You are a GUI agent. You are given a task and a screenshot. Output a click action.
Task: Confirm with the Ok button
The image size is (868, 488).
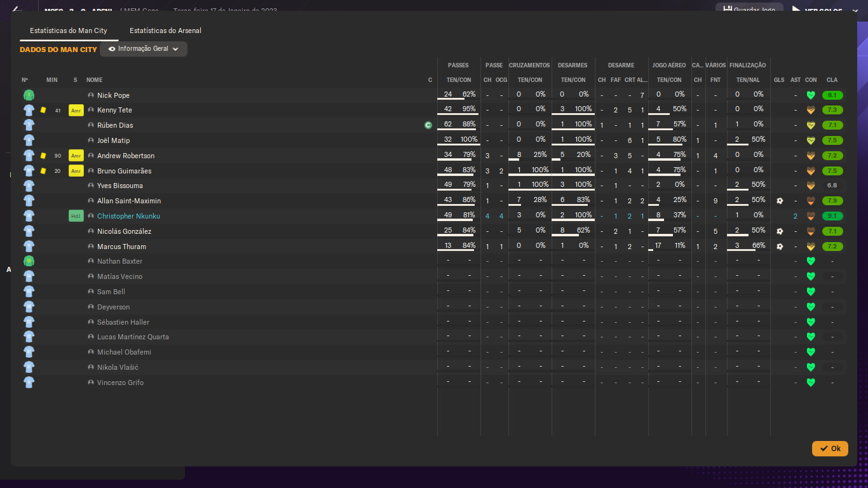click(830, 449)
